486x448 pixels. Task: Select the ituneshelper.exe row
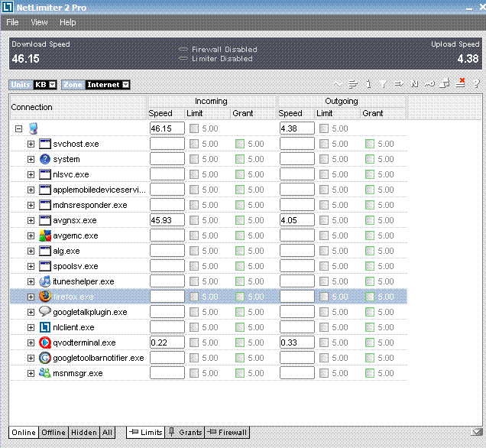(x=83, y=281)
